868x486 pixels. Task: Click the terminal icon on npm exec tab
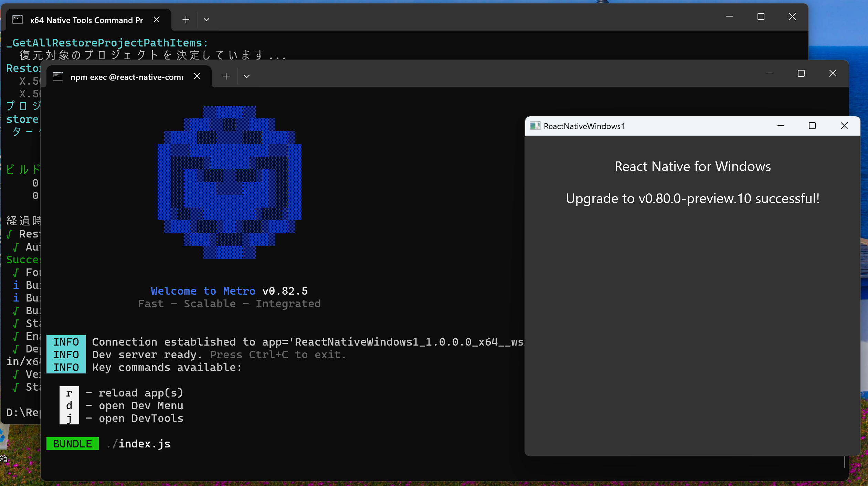pyautogui.click(x=58, y=76)
